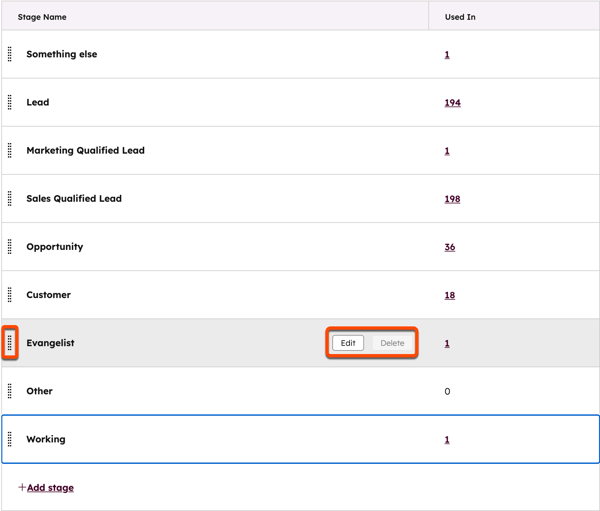
Task: Click the Used In column header
Action: 460,17
